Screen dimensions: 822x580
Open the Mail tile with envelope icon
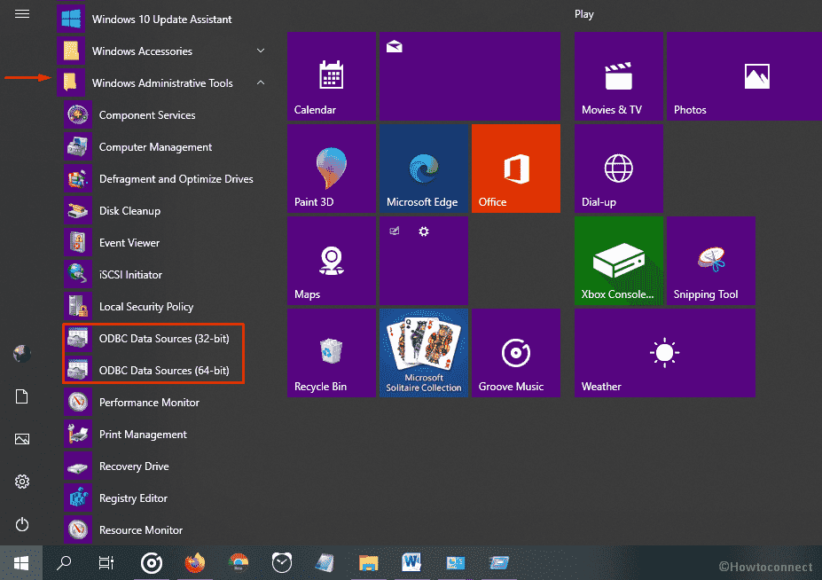pos(470,76)
